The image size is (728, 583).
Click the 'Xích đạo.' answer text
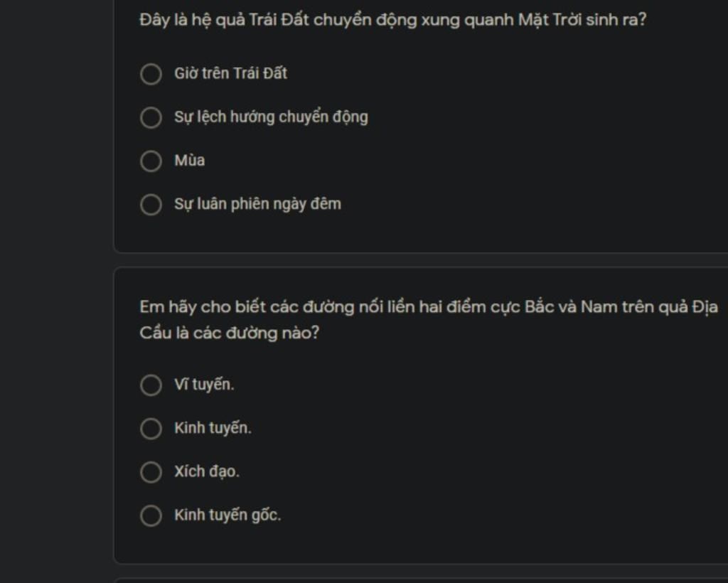[x=207, y=471]
